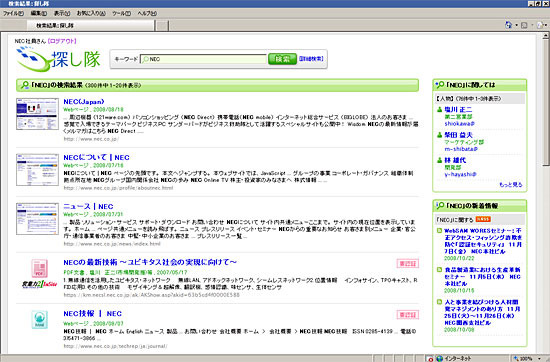Screen dimensions: 550x362
Task: Click the status bar security blocked icon
Action: 431,358
